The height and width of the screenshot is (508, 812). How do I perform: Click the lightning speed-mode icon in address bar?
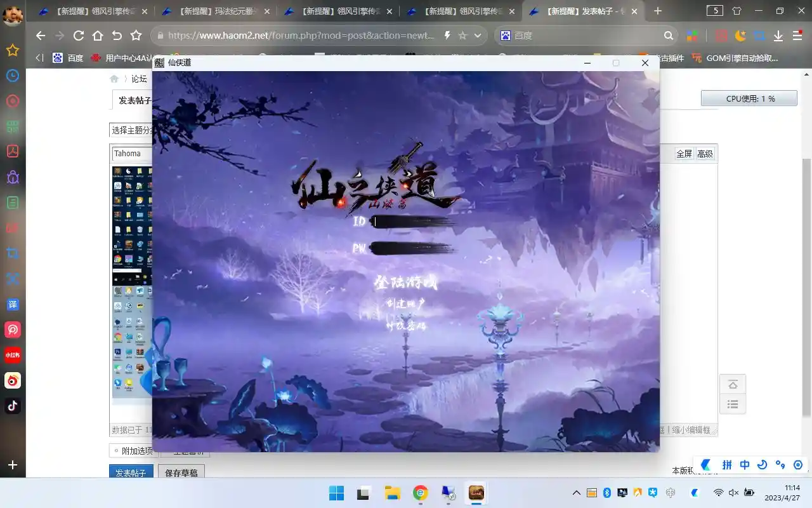(x=447, y=36)
